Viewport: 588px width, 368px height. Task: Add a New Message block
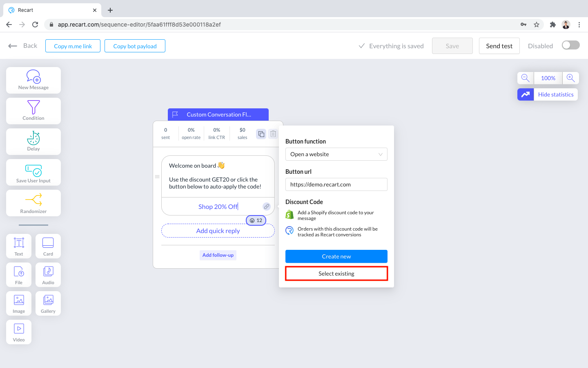point(33,80)
